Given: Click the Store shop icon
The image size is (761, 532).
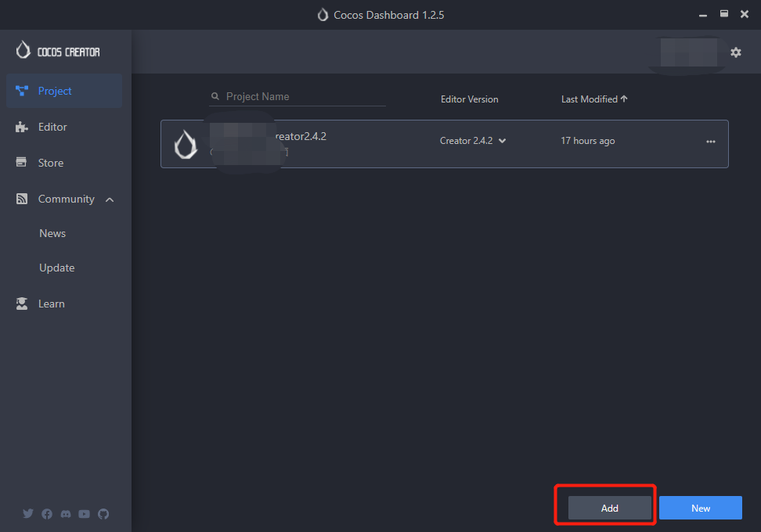Looking at the screenshot, I should coord(21,163).
